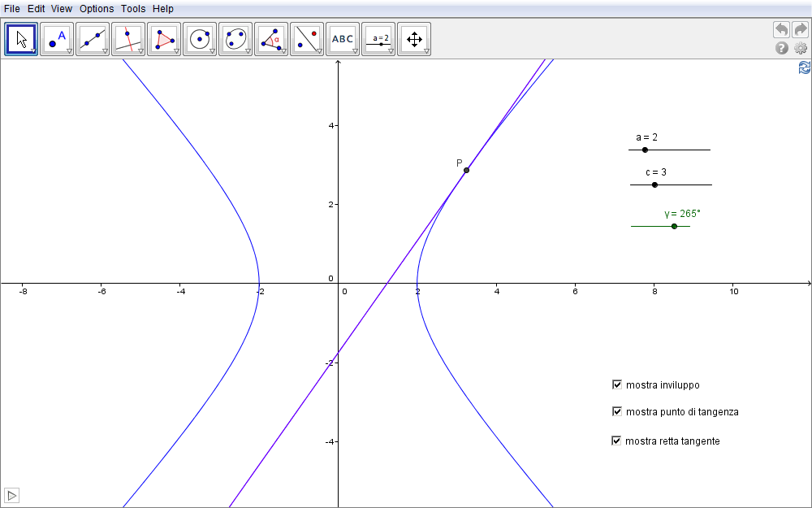Open the Tools menu
Image resolution: width=812 pixels, height=508 pixels.
pyautogui.click(x=133, y=8)
